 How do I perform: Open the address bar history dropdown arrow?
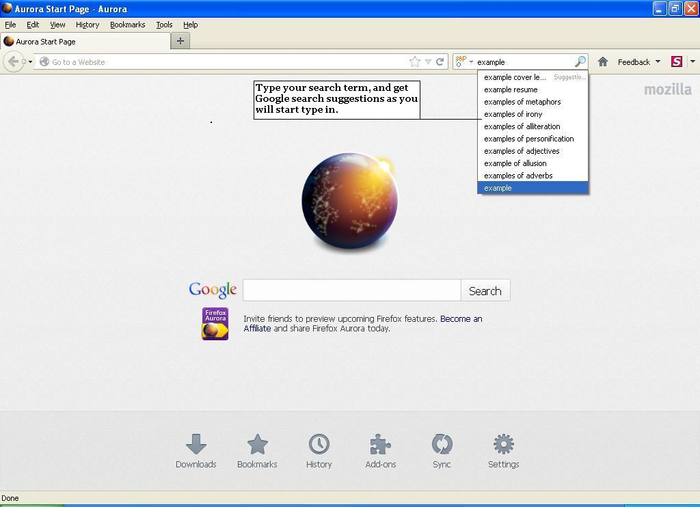click(x=428, y=62)
